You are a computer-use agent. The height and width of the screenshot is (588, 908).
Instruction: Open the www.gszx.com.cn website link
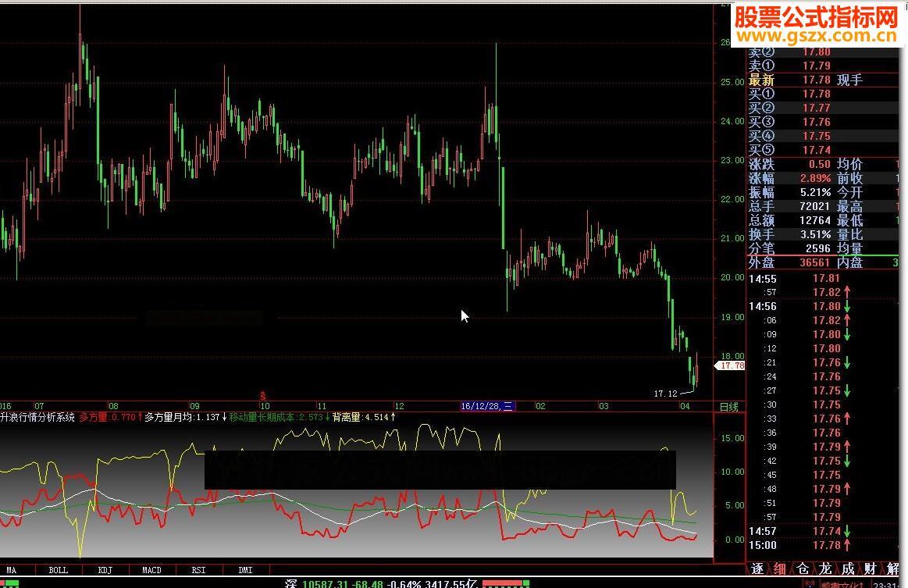pos(816,36)
